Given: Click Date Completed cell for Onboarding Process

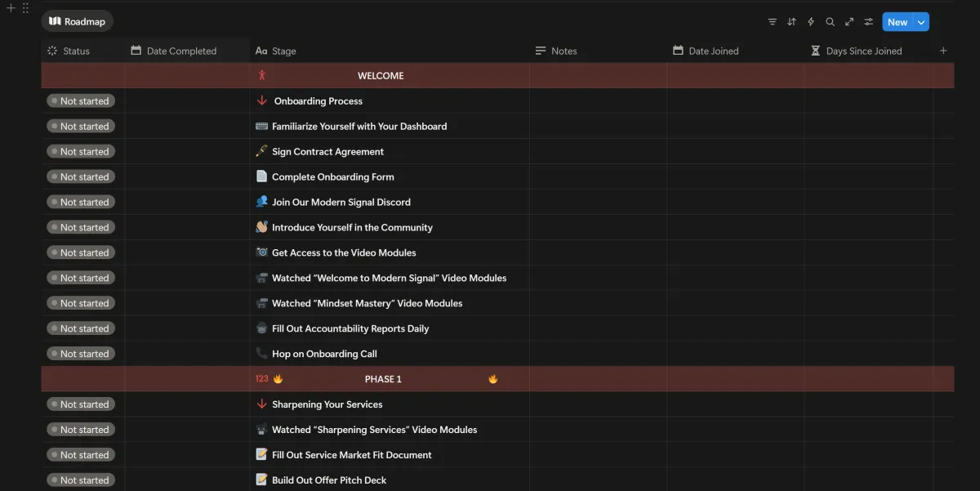Looking at the screenshot, I should (188, 101).
